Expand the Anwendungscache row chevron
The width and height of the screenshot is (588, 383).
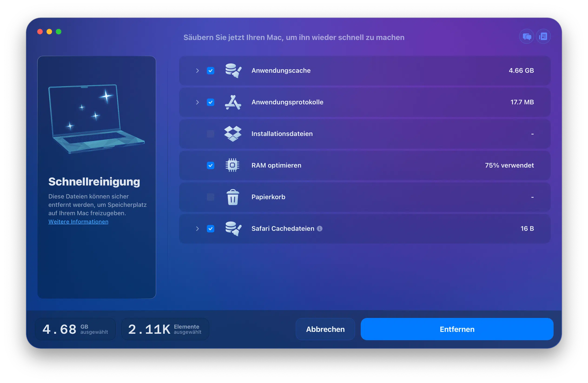(197, 71)
